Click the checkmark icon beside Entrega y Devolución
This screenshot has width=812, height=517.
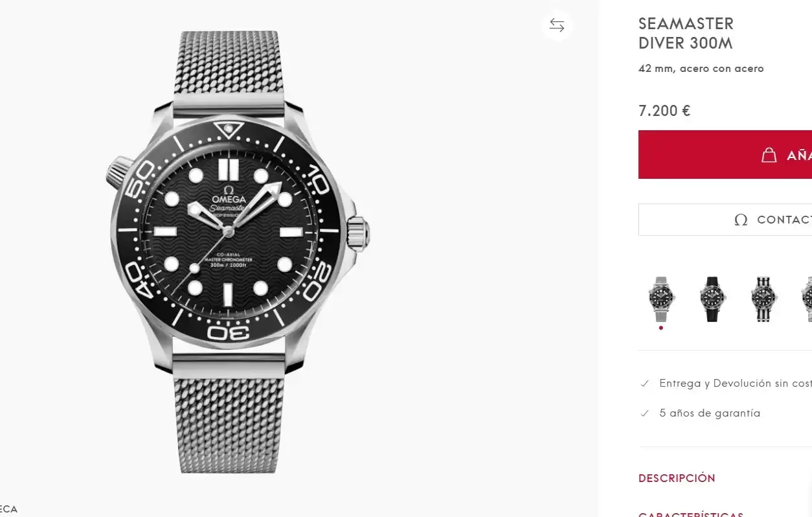pyautogui.click(x=645, y=384)
